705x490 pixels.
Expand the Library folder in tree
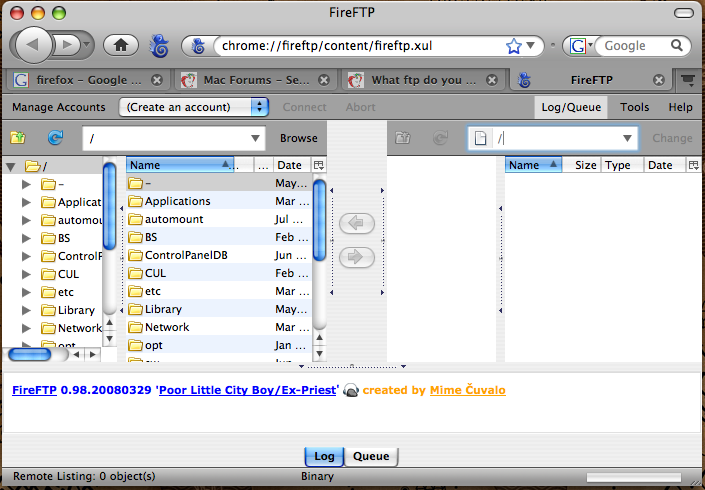pos(27,310)
